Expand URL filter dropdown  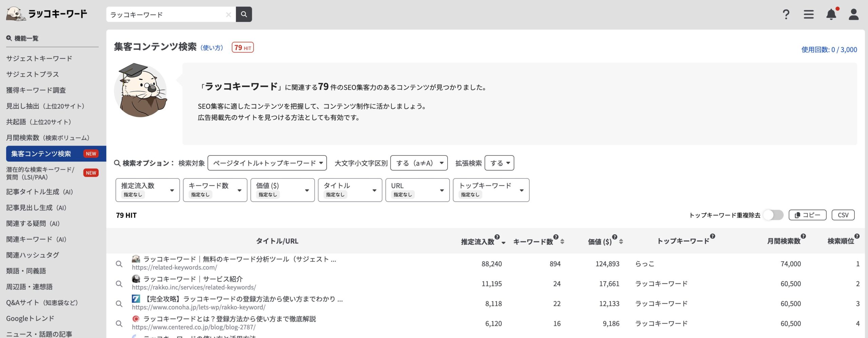(417, 190)
